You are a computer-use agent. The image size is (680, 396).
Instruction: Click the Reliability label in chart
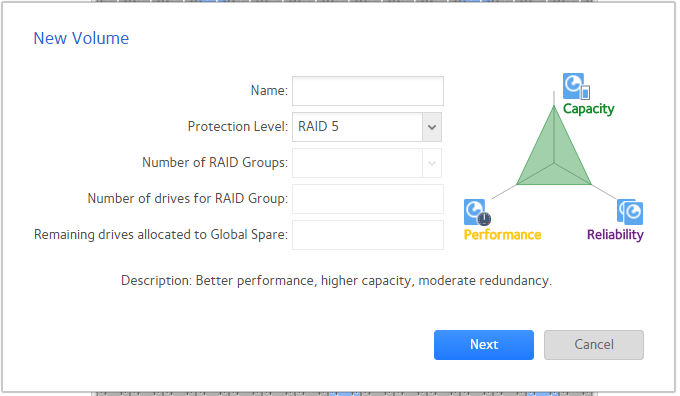pyautogui.click(x=615, y=235)
